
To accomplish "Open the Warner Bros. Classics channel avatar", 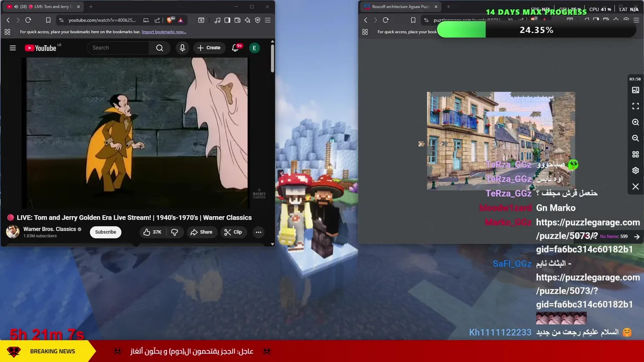I will pos(13,231).
